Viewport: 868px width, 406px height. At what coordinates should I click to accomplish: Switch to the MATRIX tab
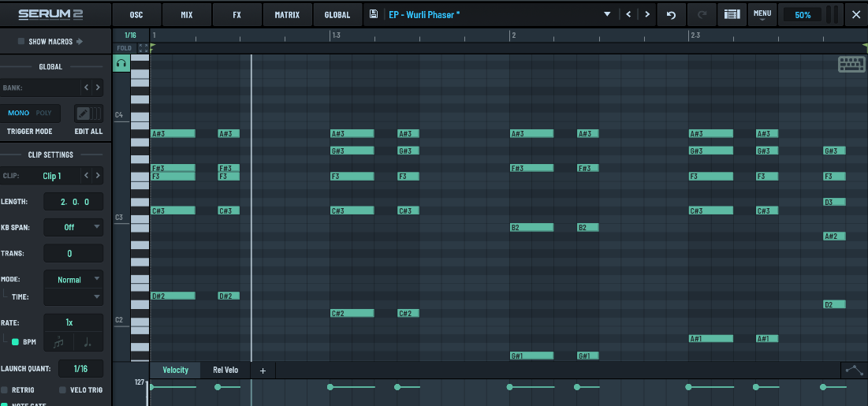[287, 15]
